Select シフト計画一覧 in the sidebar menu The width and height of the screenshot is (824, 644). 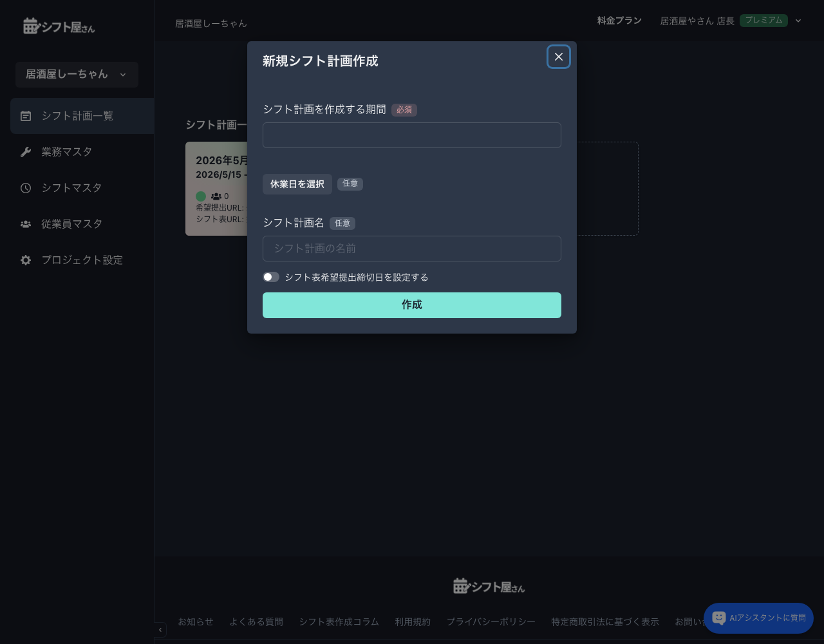pyautogui.click(x=77, y=116)
